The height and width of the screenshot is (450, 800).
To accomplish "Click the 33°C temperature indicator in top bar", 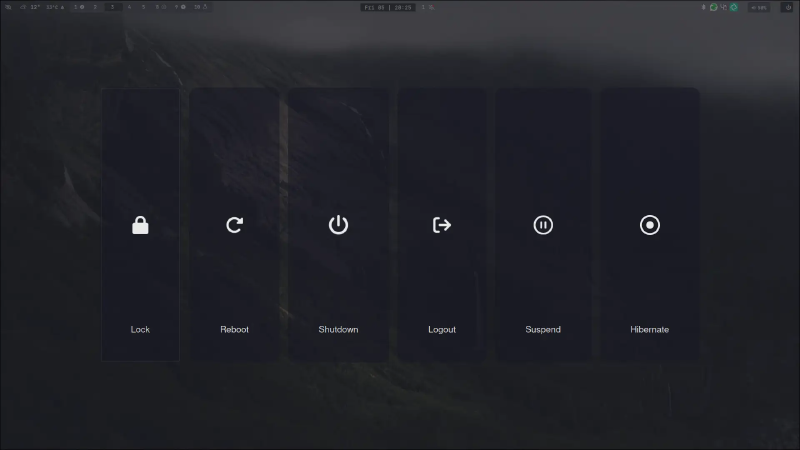I will click(x=55, y=7).
